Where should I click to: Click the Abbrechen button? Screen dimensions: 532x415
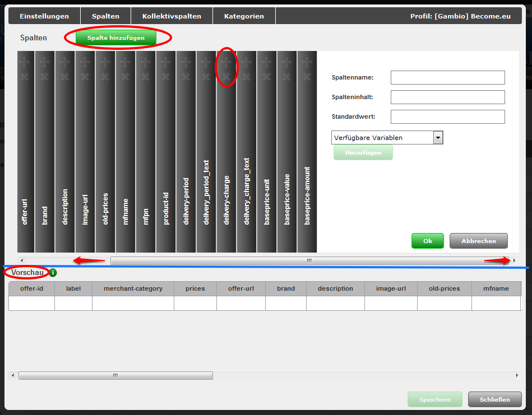478,241
